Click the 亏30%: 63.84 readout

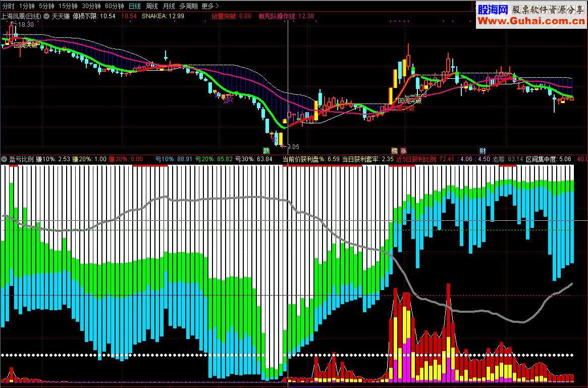(254, 159)
